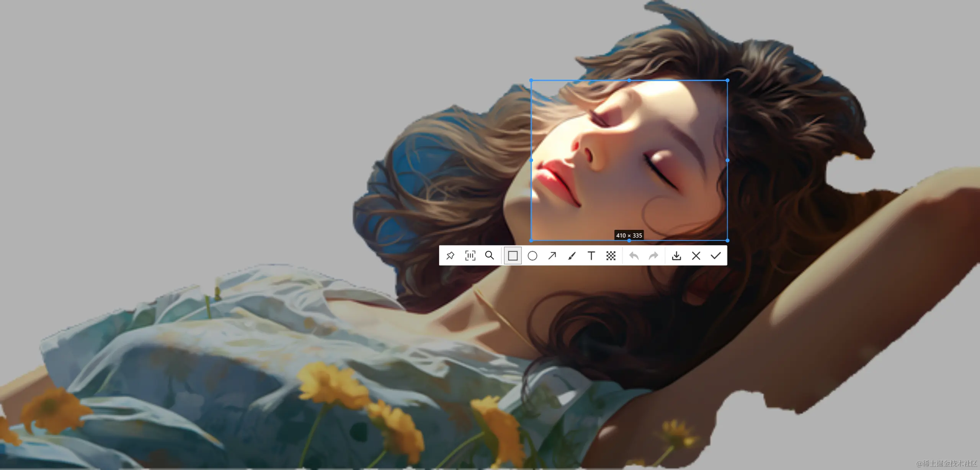The image size is (980, 470).
Task: Click the magnifier search icon
Action: point(490,255)
